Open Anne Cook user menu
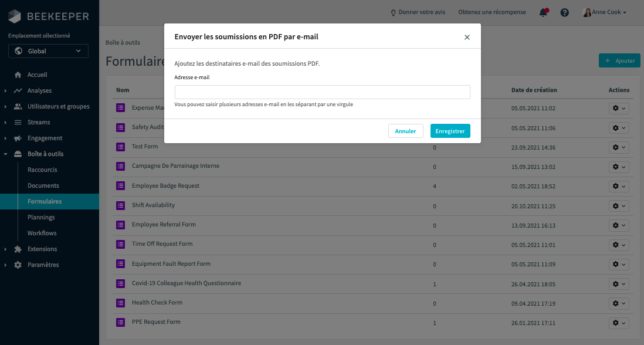The height and width of the screenshot is (345, 644). 605,12
